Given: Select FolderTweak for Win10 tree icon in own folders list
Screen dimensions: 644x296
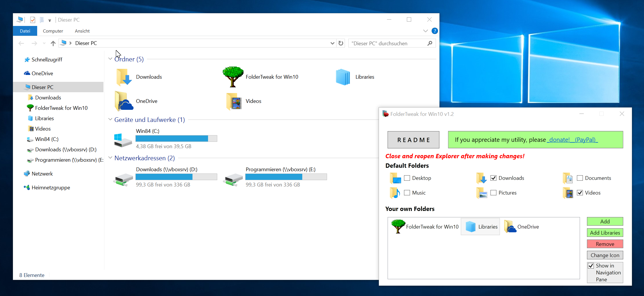Looking at the screenshot, I should pyautogui.click(x=398, y=227).
